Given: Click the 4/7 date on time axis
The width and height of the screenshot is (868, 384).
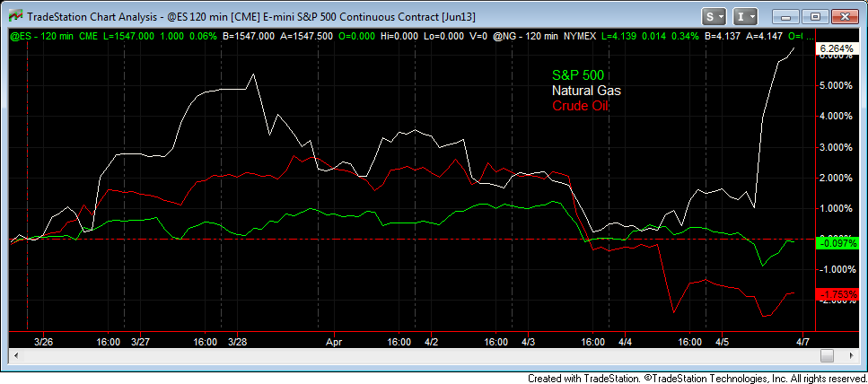Looking at the screenshot, I should click(x=802, y=342).
